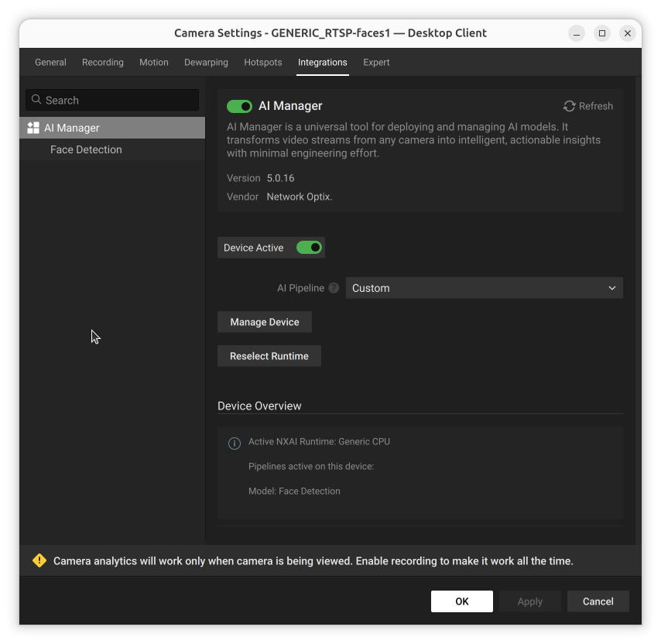Focus the Search input field

pyautogui.click(x=112, y=100)
